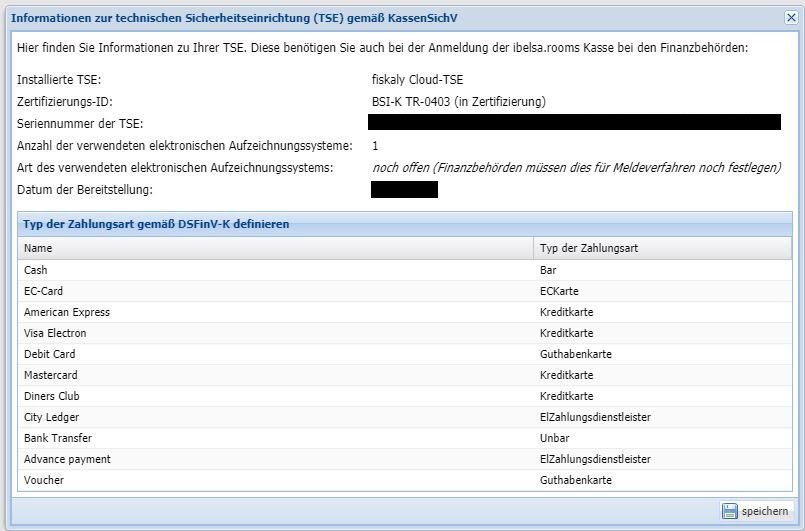805x531 pixels.
Task: Select the Cash payment row name
Action: click(x=36, y=270)
